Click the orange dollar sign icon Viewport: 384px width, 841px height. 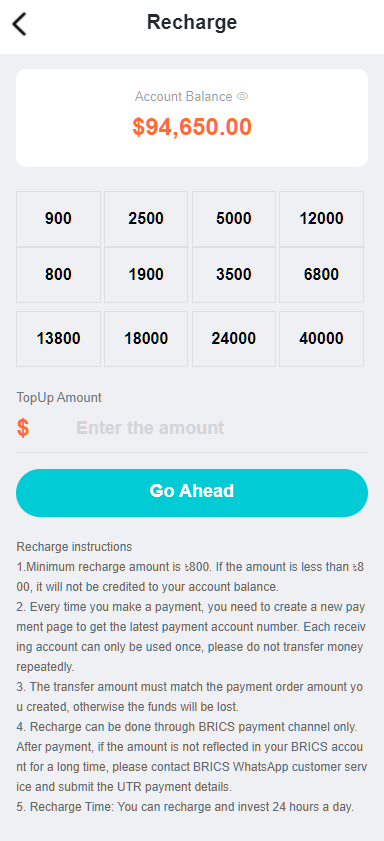coord(23,428)
